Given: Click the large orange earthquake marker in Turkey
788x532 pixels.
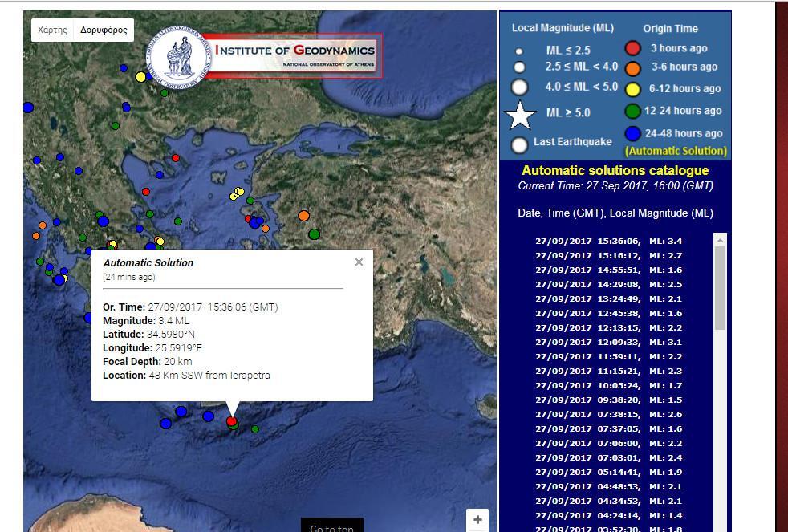Looking at the screenshot, I should coord(303,216).
